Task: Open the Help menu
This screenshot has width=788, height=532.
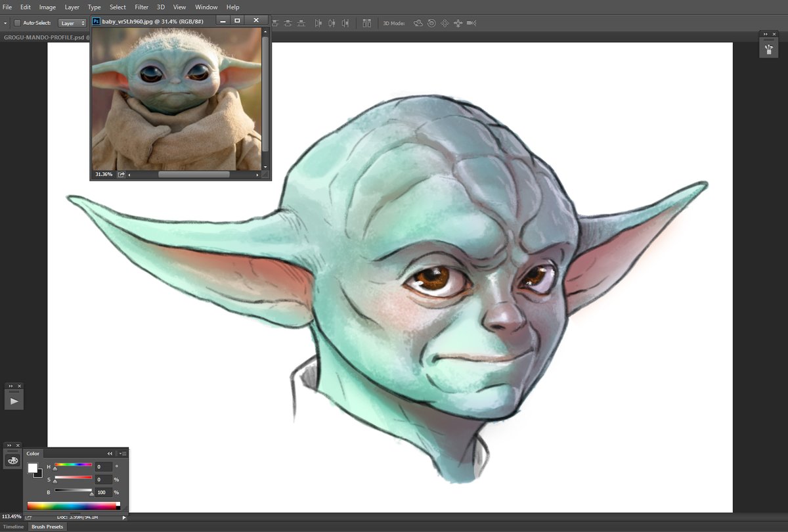Action: click(x=232, y=7)
